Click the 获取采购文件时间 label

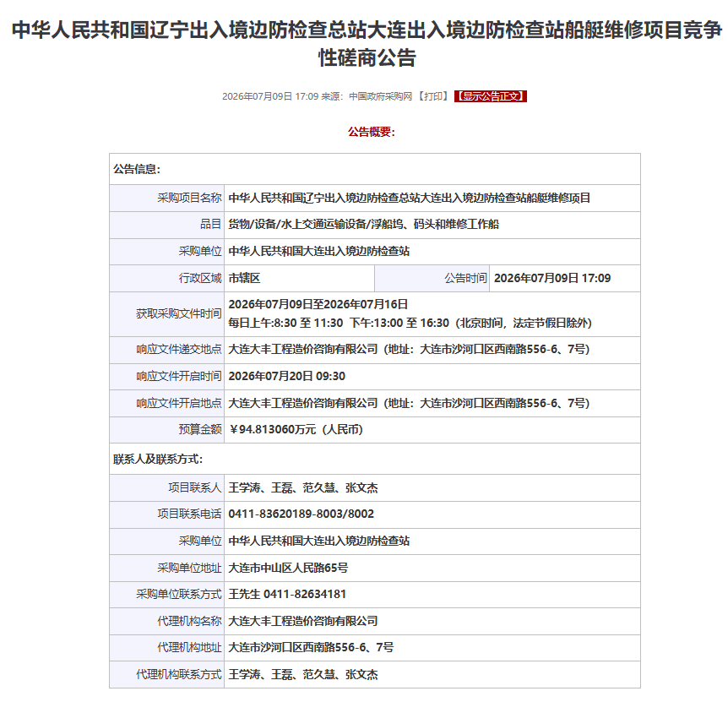pos(179,314)
